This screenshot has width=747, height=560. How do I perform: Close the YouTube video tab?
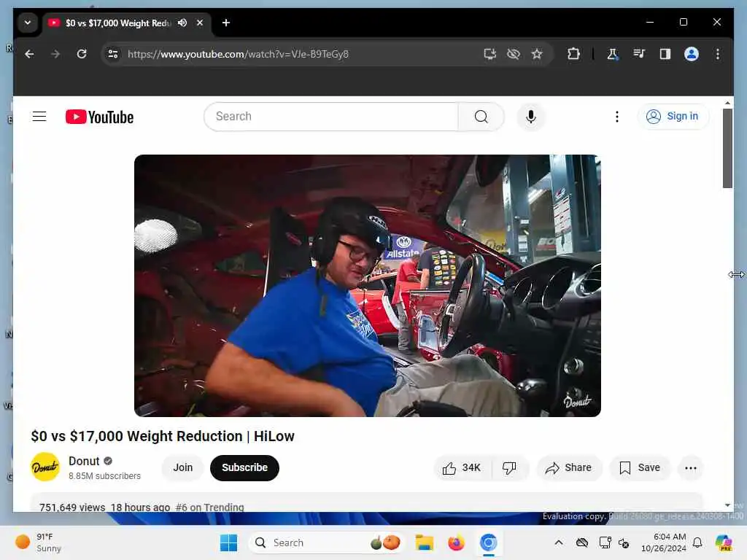200,23
